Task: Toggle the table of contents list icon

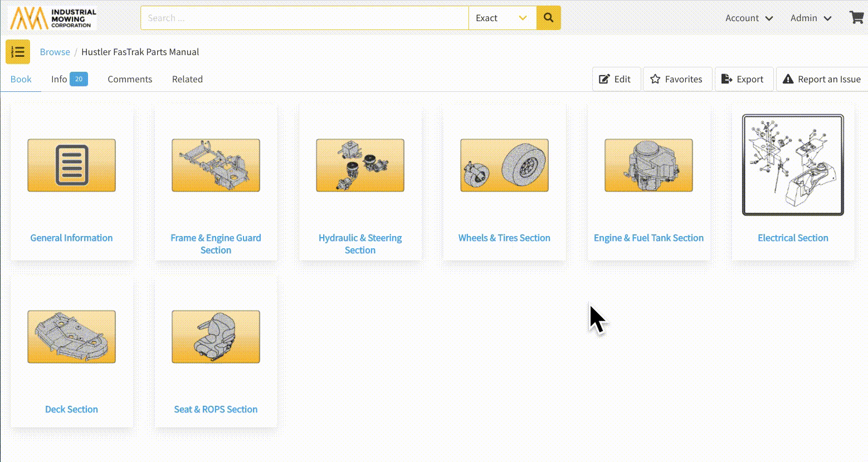Action: pos(18,52)
